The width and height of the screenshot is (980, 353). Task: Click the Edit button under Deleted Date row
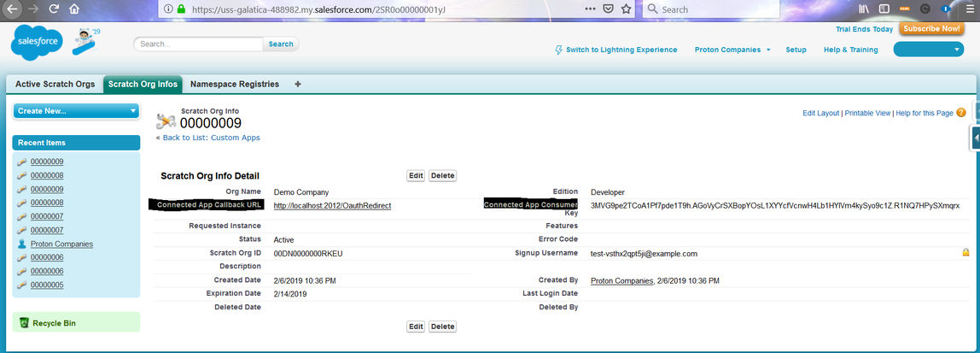[416, 327]
